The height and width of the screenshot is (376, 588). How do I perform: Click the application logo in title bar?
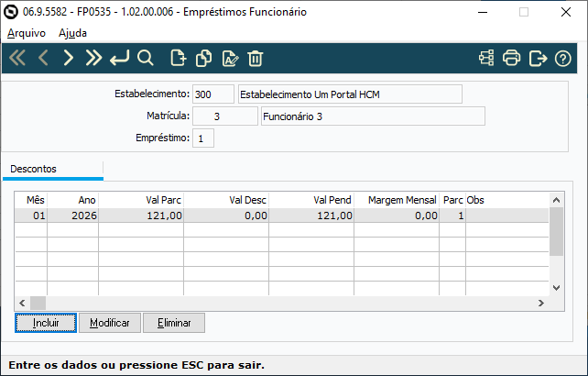coord(11,12)
